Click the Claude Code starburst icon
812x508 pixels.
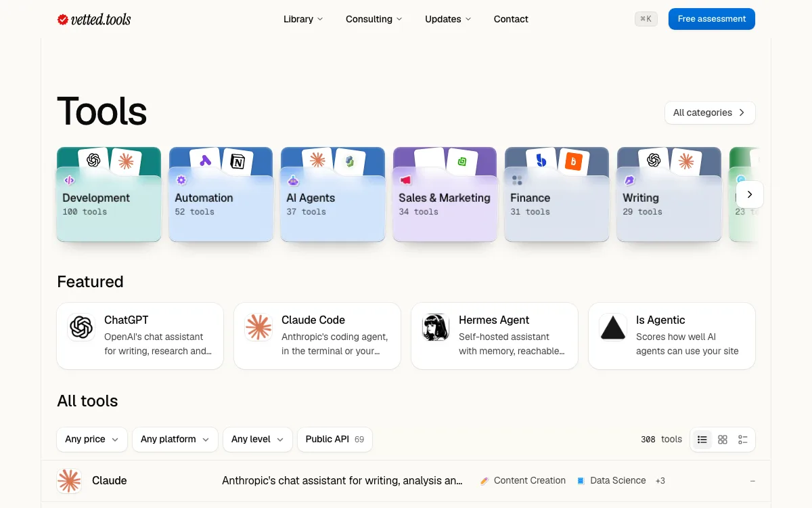[258, 327]
